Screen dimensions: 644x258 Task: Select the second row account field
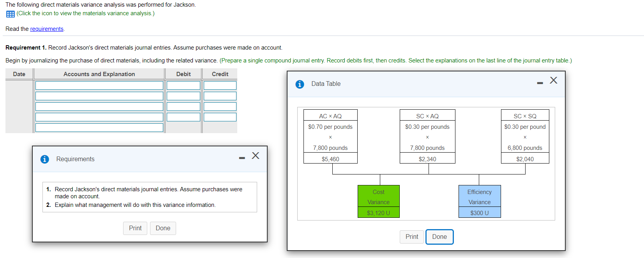coord(99,96)
